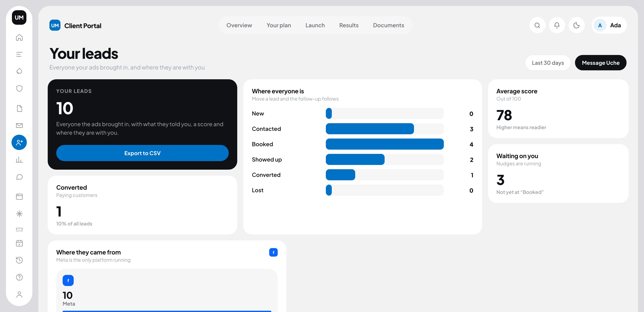Open the Ada account menu
Screen dimensions: 644x312
[x=609, y=25]
